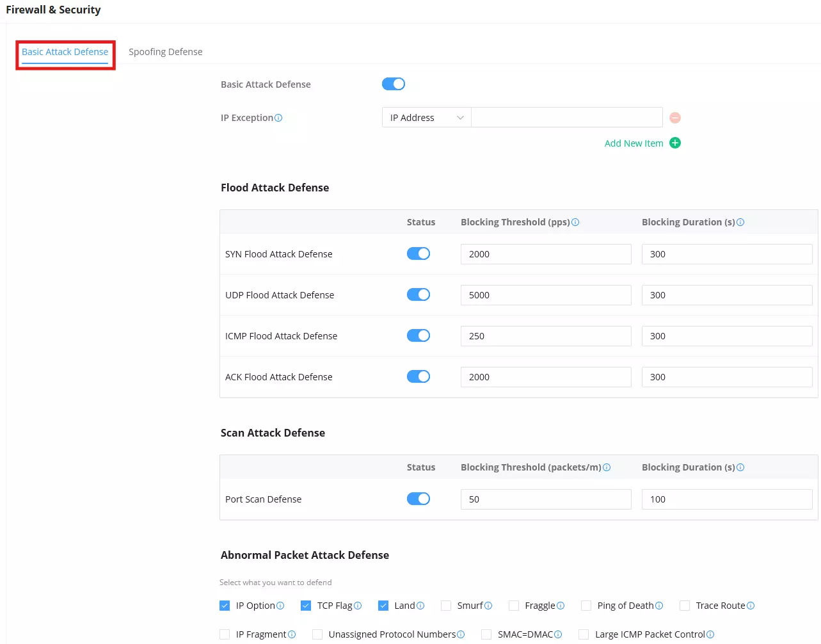Open Scan Attack Blocking Duration info icon
The height and width of the screenshot is (644, 821).
740,467
